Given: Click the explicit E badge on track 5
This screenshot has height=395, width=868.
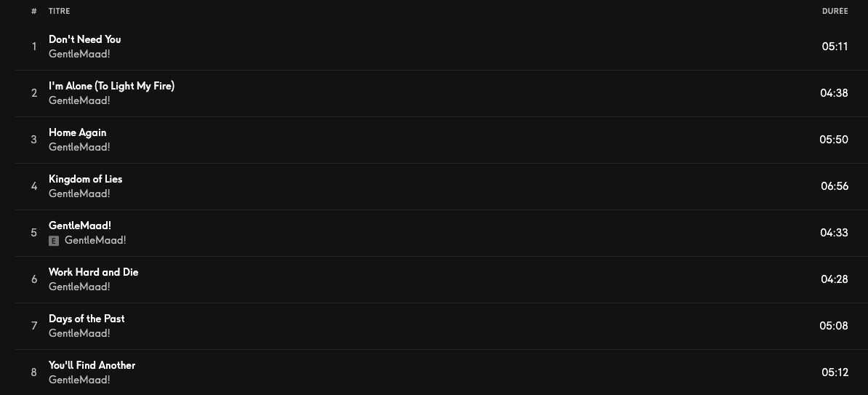Looking at the screenshot, I should 54,241.
